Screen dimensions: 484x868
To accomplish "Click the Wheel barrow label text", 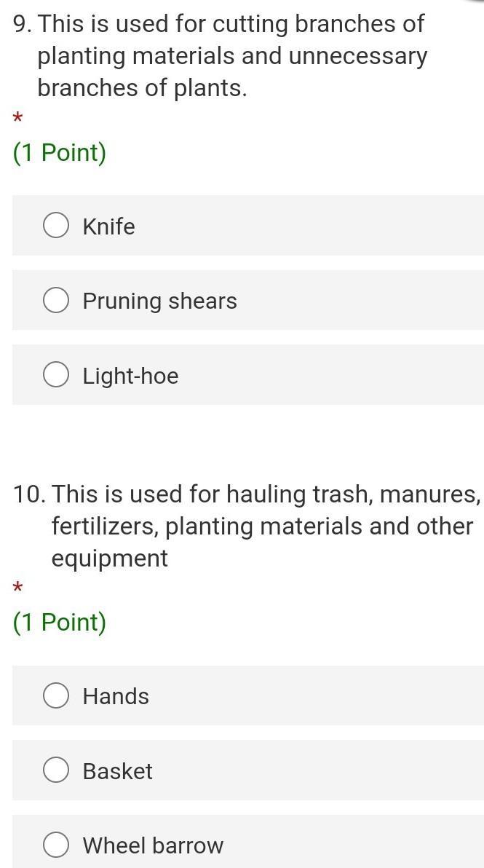I will click(153, 846).
